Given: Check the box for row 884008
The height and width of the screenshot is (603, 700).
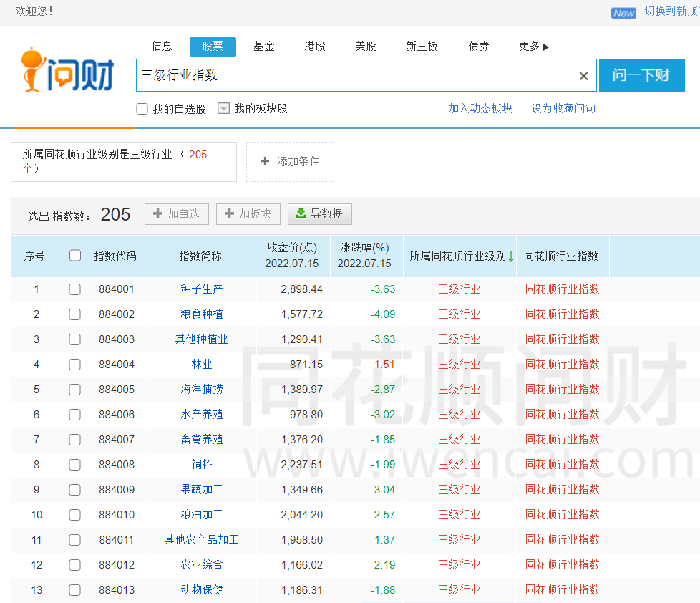Looking at the screenshot, I should tap(74, 465).
